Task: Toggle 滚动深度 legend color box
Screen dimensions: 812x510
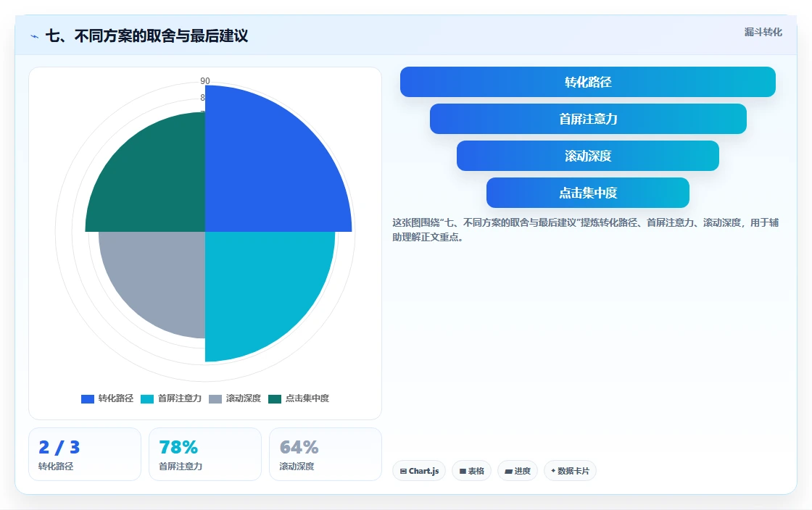Action: click(x=215, y=398)
